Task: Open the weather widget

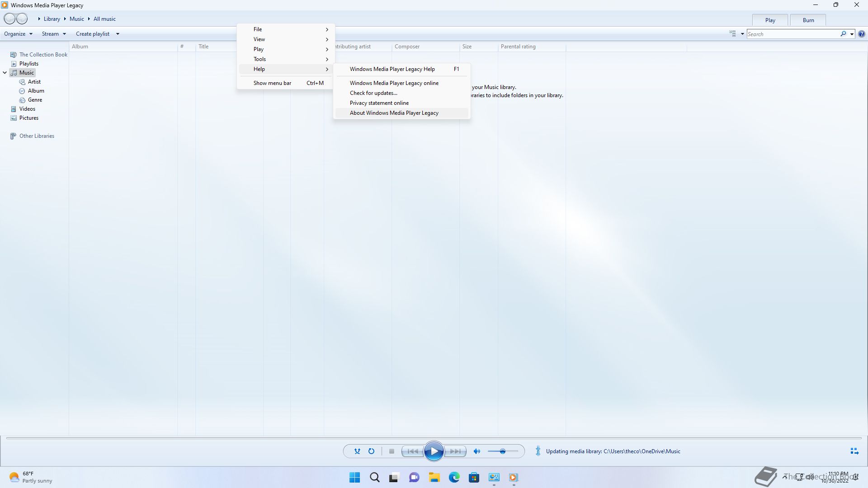Action: 31,477
